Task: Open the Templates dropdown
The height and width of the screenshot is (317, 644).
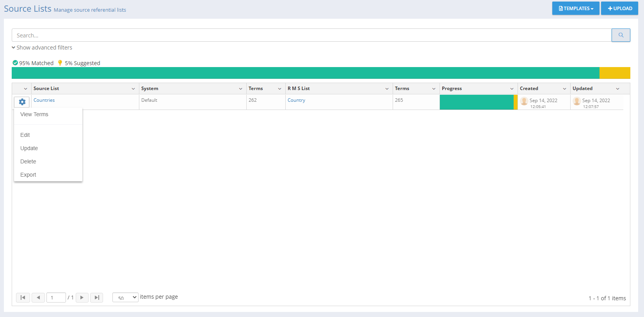Action: 576,8
